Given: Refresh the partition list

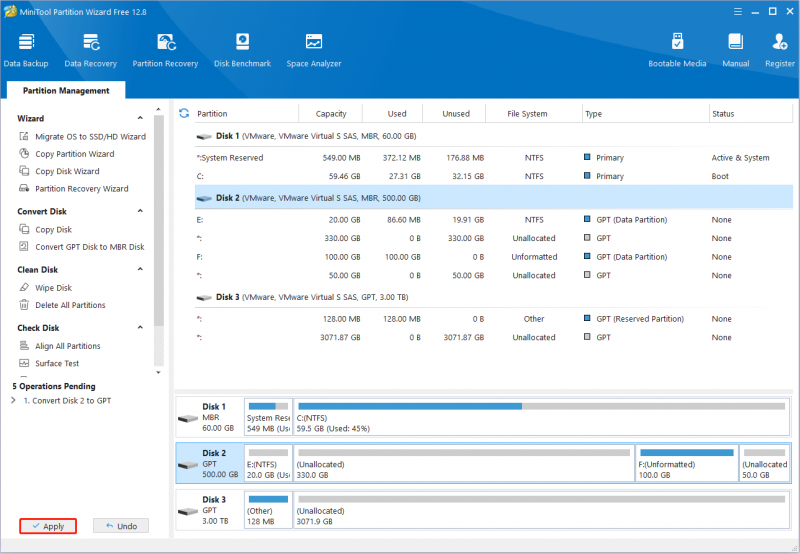Looking at the screenshot, I should tap(184, 113).
